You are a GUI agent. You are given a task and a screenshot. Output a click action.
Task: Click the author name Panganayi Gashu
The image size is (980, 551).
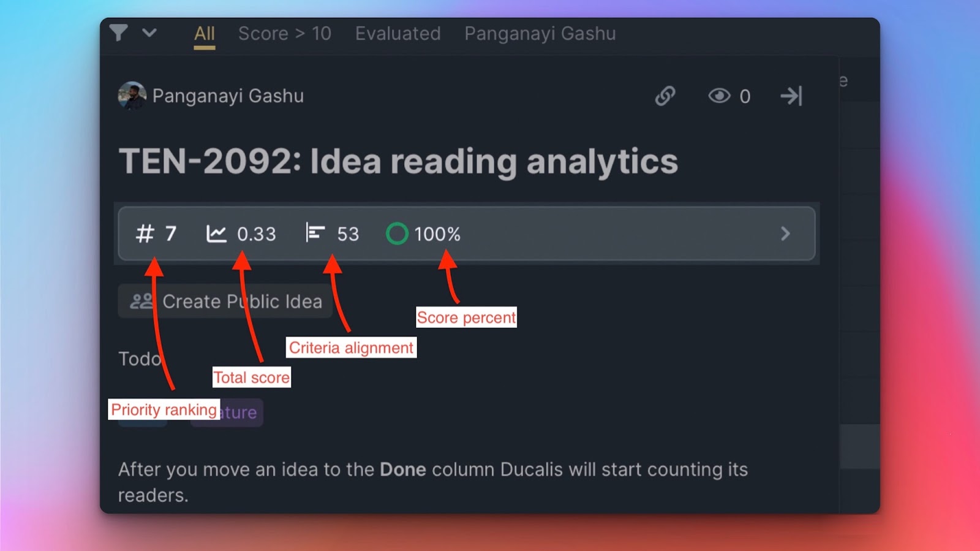pos(228,96)
